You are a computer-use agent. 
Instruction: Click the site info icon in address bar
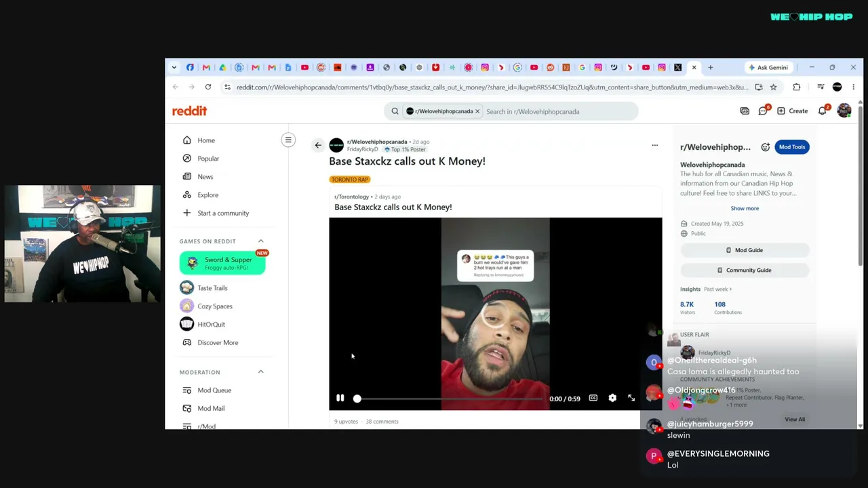tap(227, 87)
